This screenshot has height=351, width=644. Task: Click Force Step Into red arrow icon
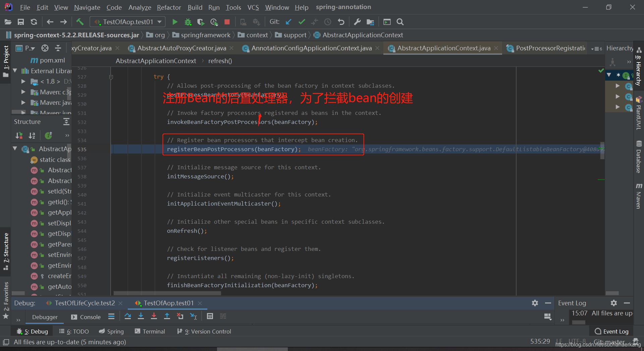[x=154, y=316]
